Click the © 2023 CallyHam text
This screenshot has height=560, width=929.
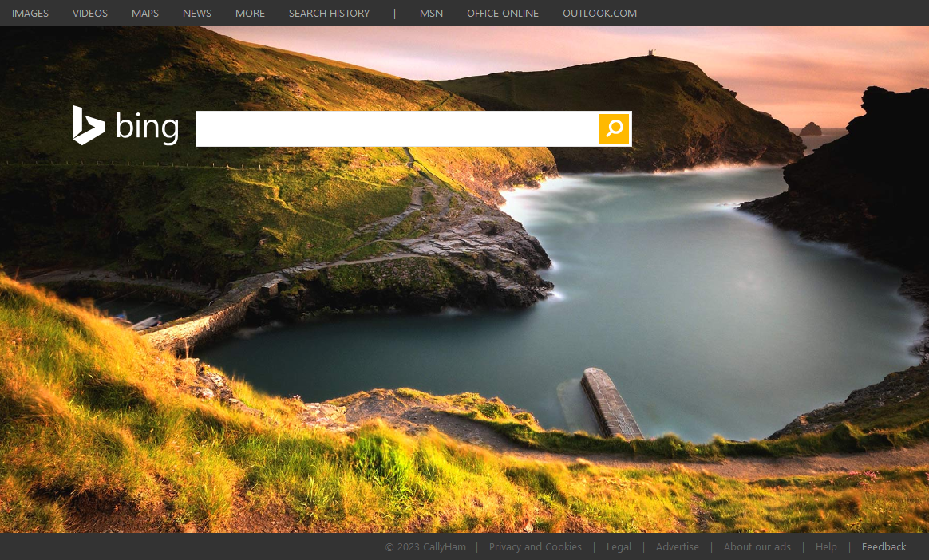(425, 547)
